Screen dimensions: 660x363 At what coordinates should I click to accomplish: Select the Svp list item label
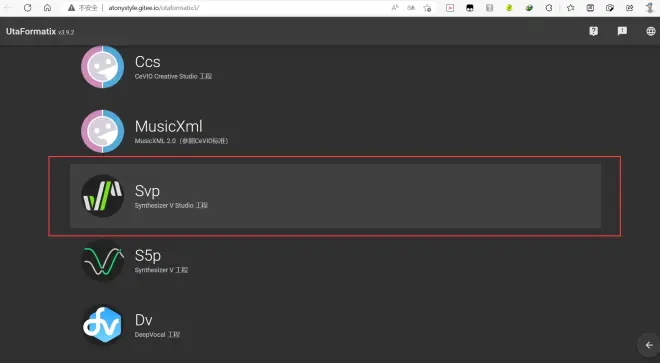147,191
